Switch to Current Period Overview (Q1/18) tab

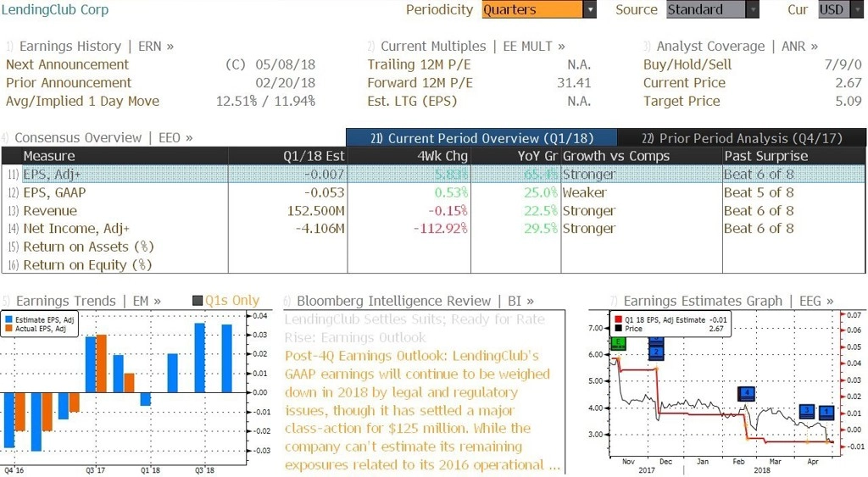481,138
